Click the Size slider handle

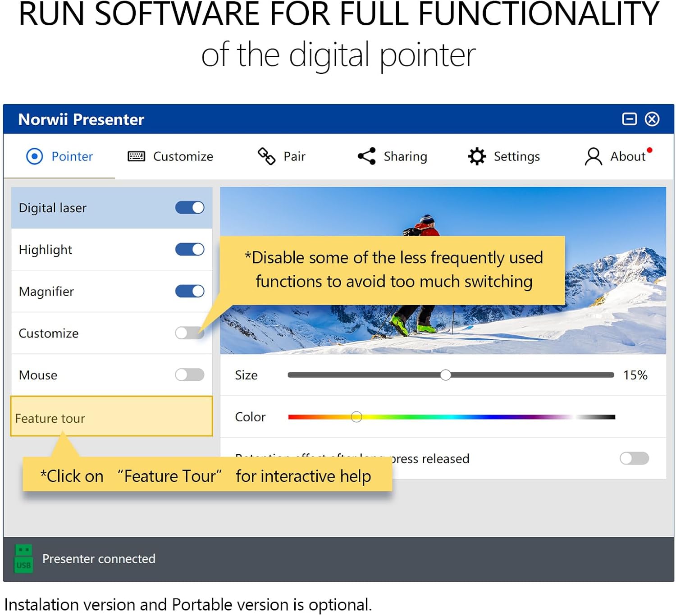(446, 375)
